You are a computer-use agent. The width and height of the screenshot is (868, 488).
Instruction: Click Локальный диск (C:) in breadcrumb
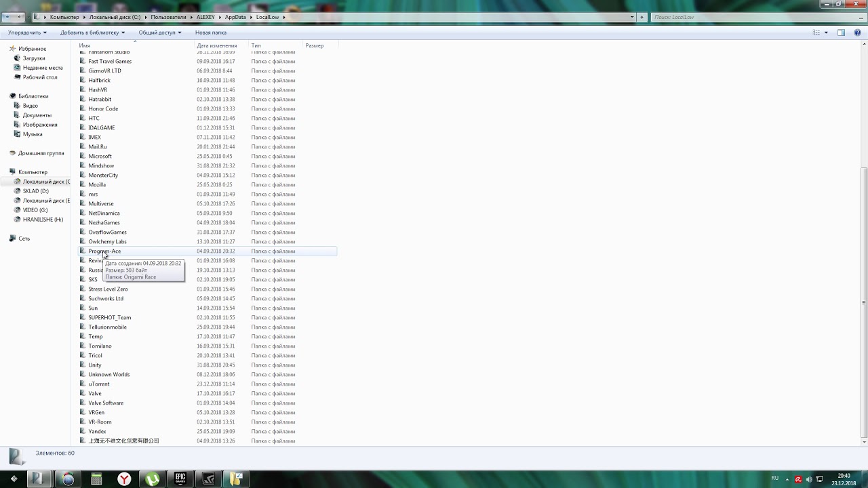(x=115, y=17)
